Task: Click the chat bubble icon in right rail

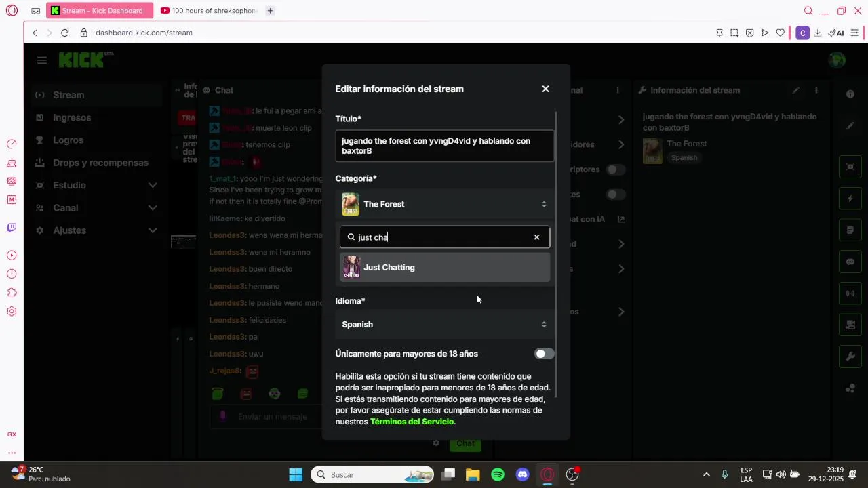Action: [x=850, y=262]
